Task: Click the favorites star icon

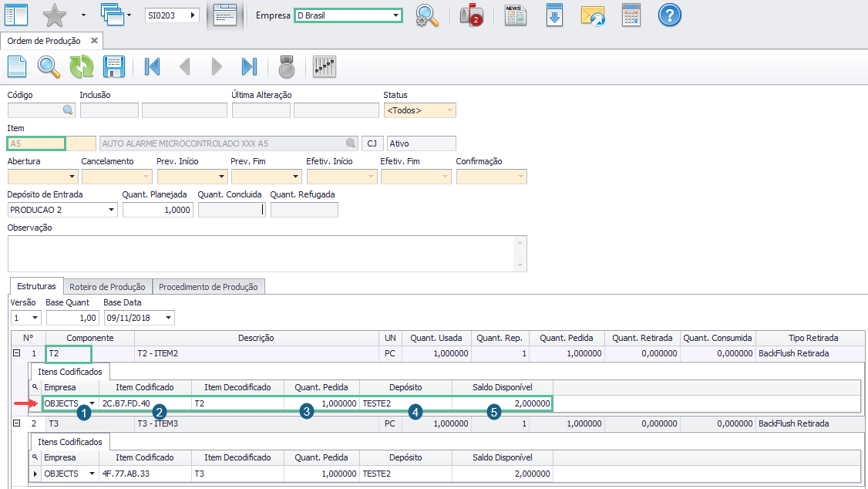Action: point(54,15)
